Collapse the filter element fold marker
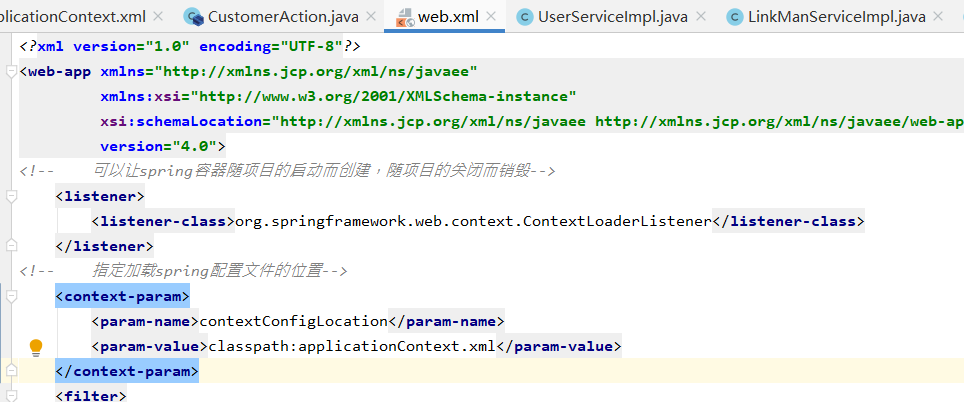The height and width of the screenshot is (402, 964). tap(10, 395)
